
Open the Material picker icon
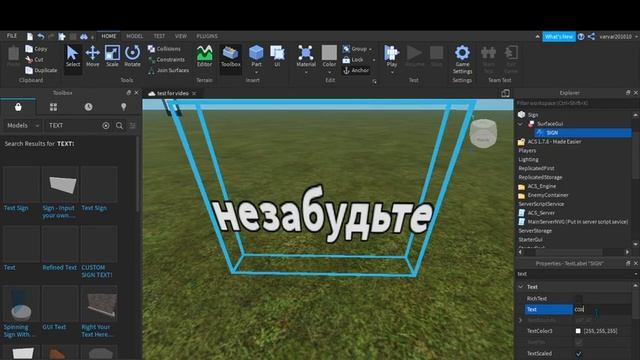(x=306, y=53)
